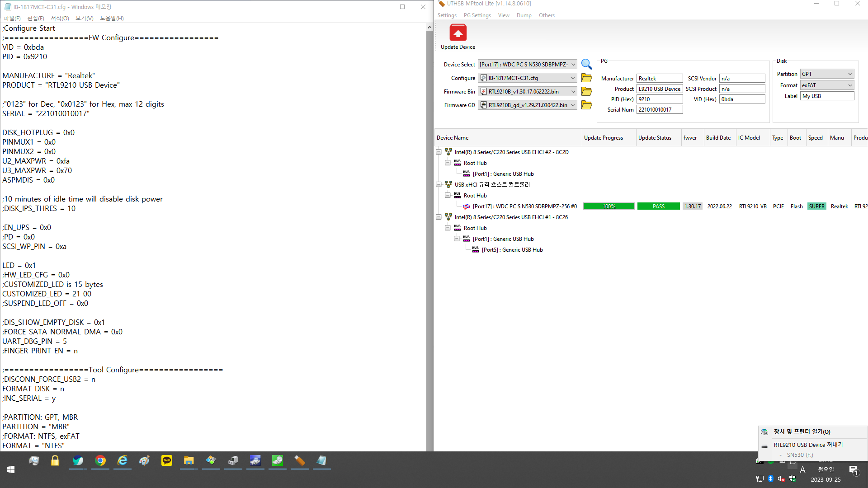Click the system monitor taskbar icon

click(34, 460)
